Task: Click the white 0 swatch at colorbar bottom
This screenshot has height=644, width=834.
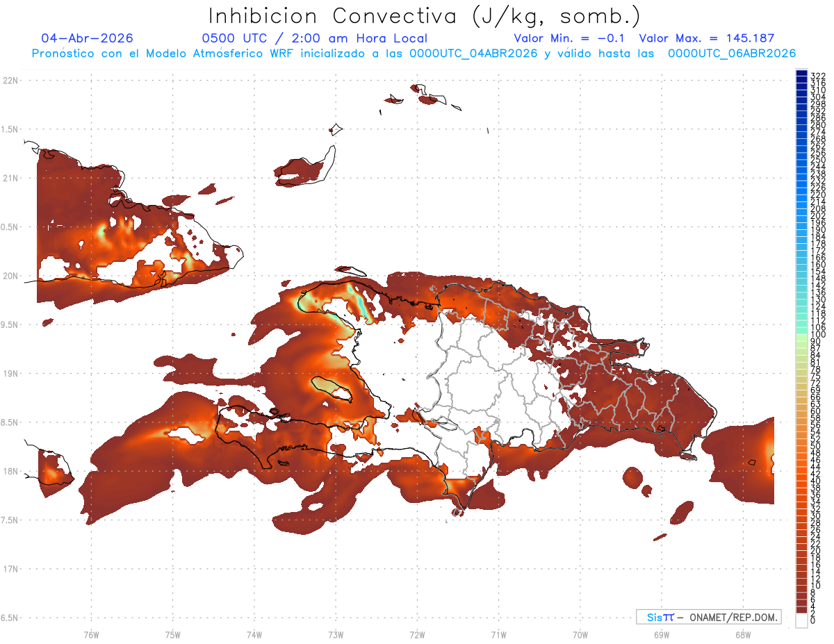Action: 801,622
